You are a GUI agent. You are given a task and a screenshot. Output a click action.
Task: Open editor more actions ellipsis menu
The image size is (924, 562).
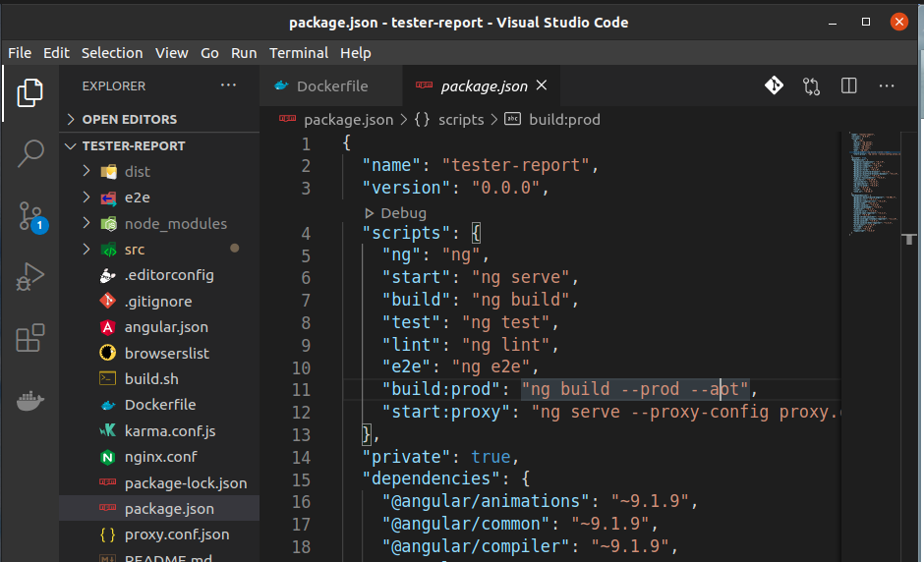tap(887, 86)
